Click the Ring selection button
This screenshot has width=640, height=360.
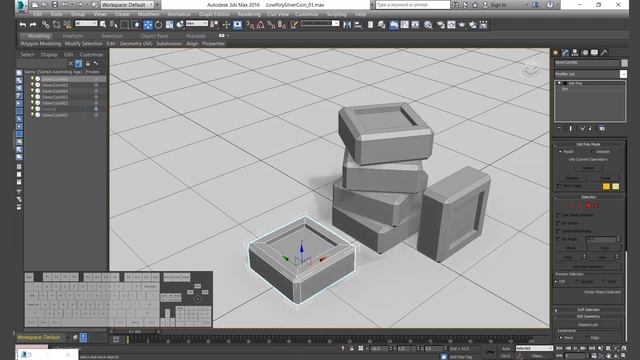(569, 257)
